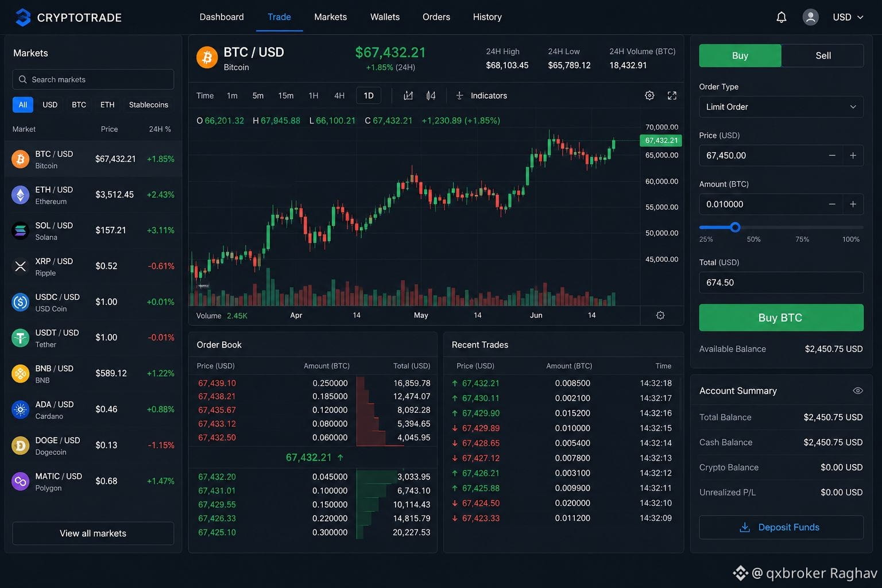This screenshot has width=882, height=588.
Task: Filter markets by ETH
Action: [x=107, y=105]
